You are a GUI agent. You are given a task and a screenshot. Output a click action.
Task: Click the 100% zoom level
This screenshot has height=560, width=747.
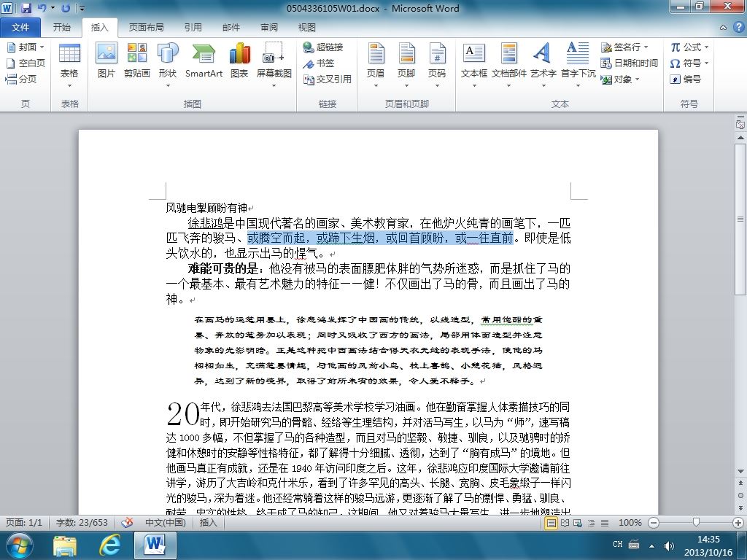coord(630,523)
